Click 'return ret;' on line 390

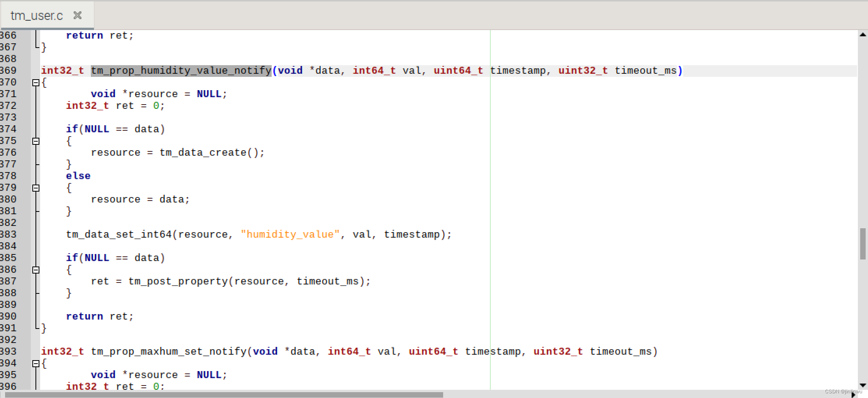point(100,316)
